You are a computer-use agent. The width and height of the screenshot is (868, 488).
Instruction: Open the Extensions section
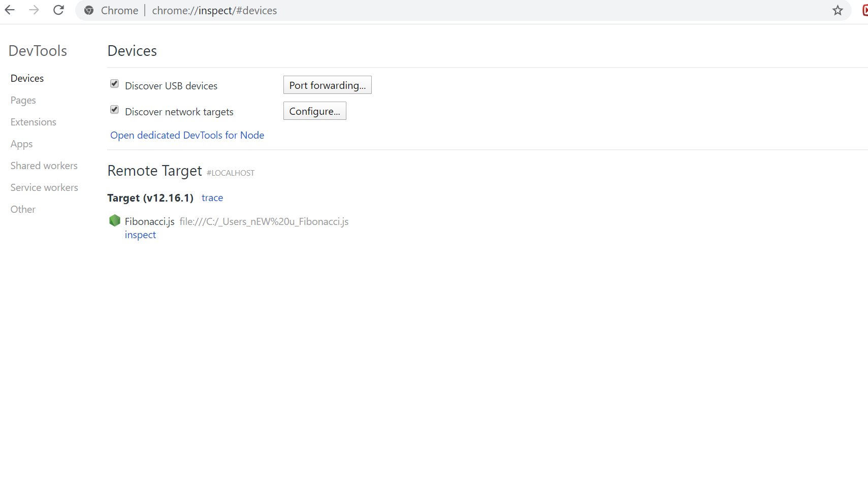[34, 122]
